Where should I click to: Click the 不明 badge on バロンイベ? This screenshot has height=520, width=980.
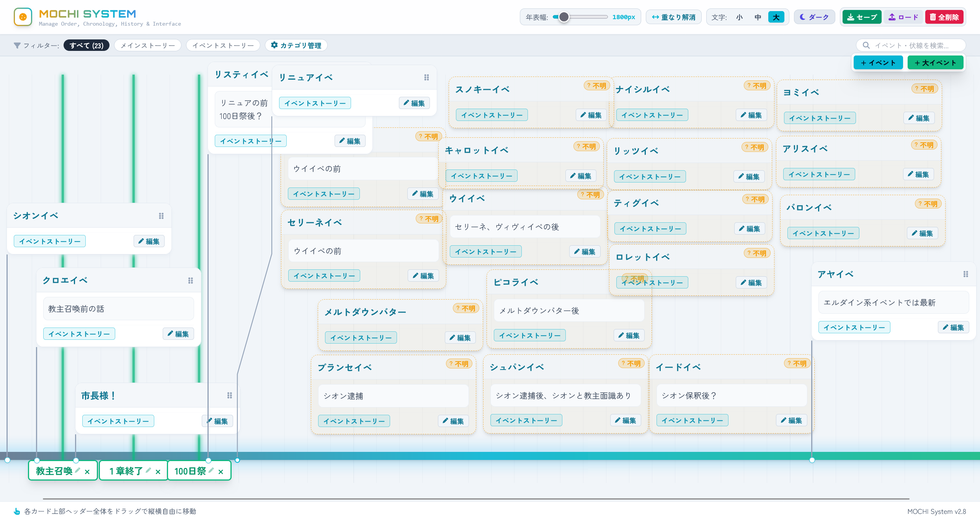[928, 204]
